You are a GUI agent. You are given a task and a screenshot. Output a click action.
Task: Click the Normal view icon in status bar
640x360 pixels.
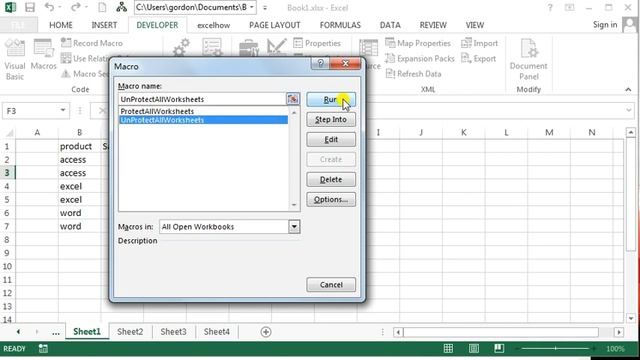tap(448, 348)
